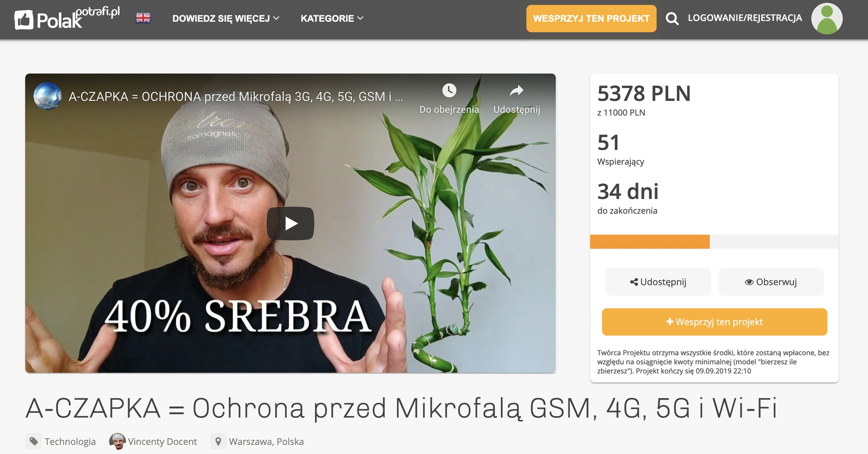
Task: Open Logowanie/Rejestracja
Action: pyautogui.click(x=745, y=18)
